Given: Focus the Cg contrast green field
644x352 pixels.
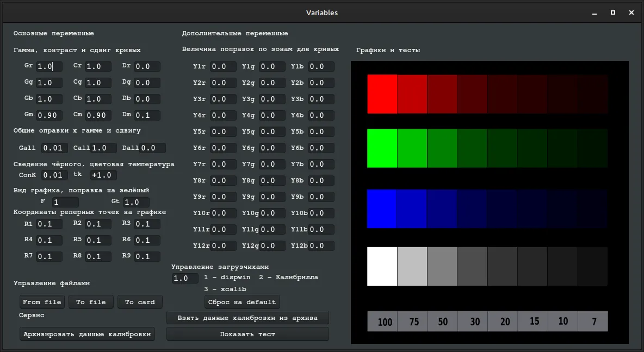Looking at the screenshot, I should [98, 83].
